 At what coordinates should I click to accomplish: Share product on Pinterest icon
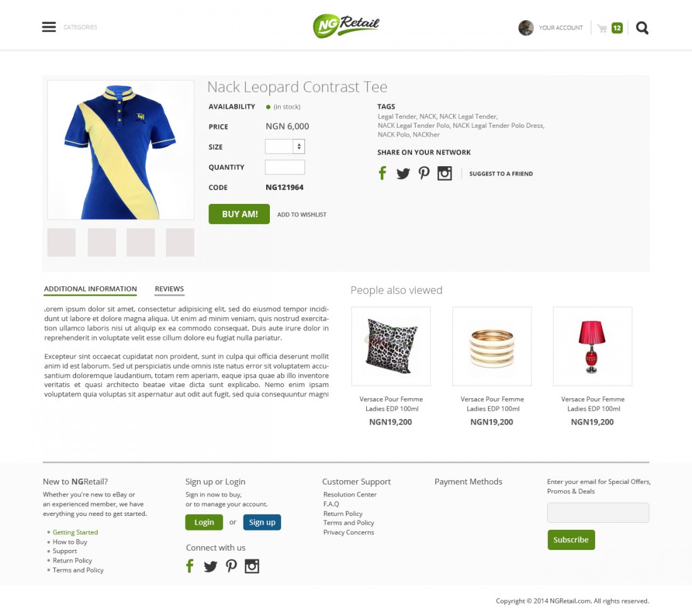[423, 173]
